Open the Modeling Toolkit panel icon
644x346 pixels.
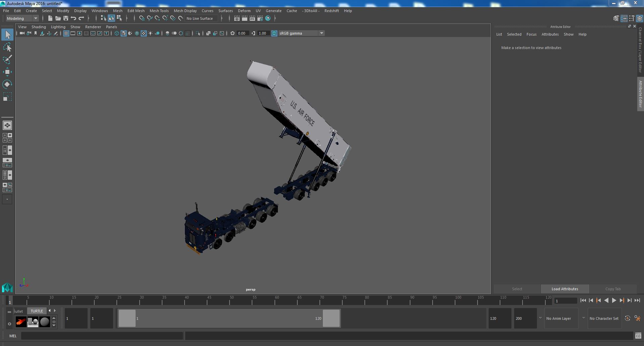(616, 18)
